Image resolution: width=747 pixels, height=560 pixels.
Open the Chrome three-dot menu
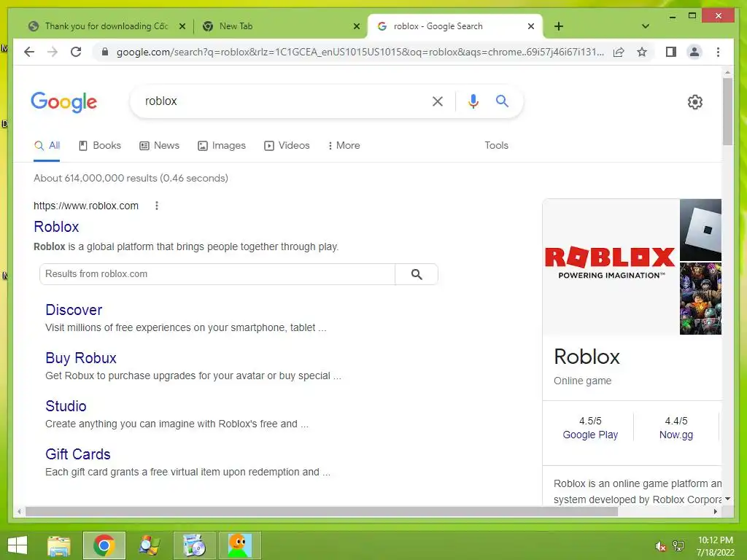click(x=718, y=52)
